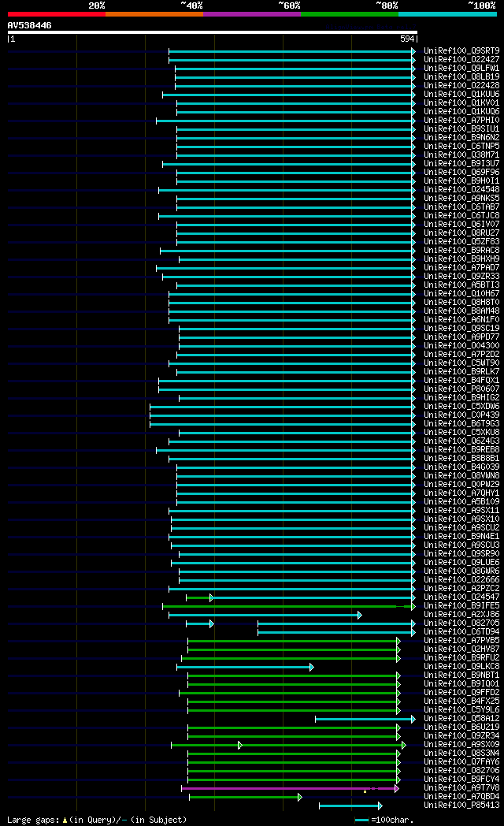Viewport: 504px width, 826px height.
Task: Open hit UniRef100_Q8LB19
Action: click(x=462, y=77)
